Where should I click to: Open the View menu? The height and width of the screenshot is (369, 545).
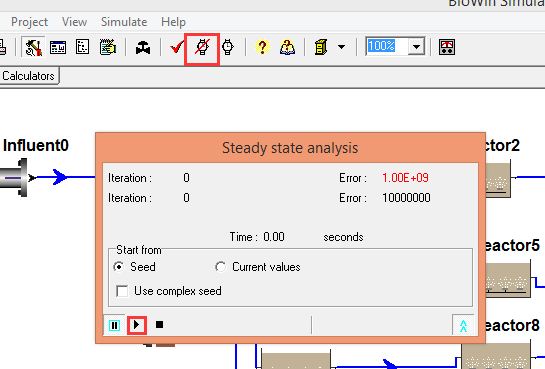click(x=74, y=22)
